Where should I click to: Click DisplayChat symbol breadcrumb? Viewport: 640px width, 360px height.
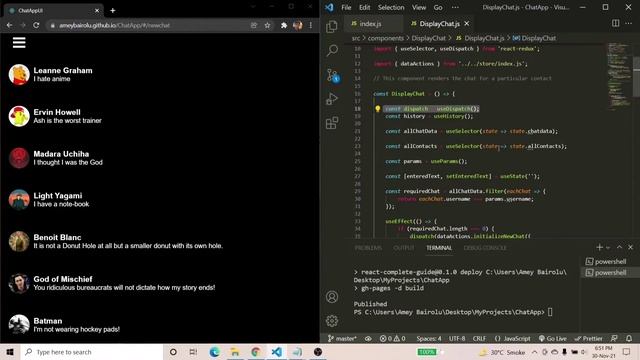tap(535, 38)
